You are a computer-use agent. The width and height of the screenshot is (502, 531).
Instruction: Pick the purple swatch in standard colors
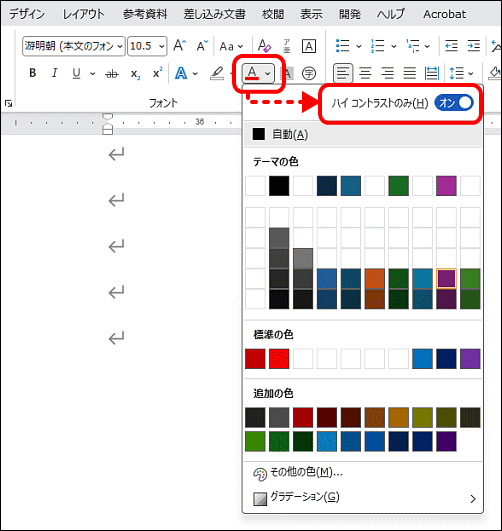tap(470, 359)
